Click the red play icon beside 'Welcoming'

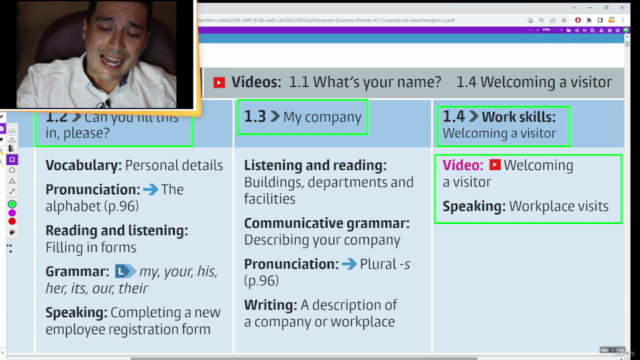pyautogui.click(x=495, y=164)
